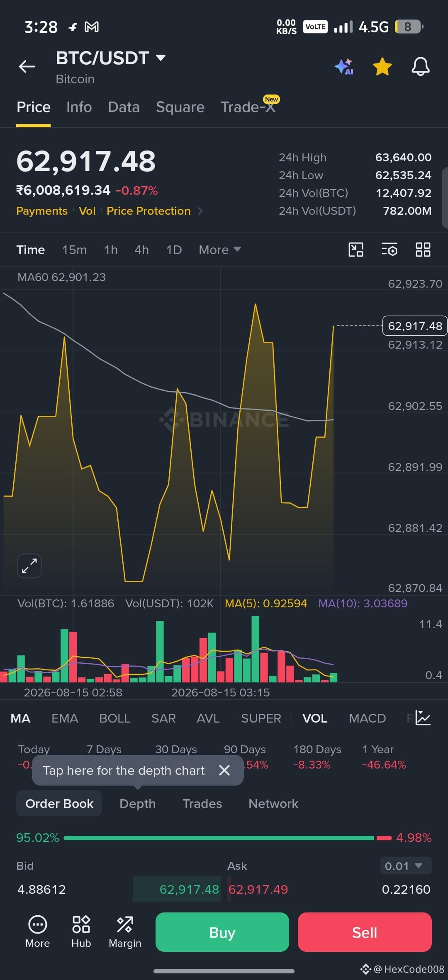Open the More menu icon at bottom
Viewport: 448px width, 980px height.
click(37, 931)
